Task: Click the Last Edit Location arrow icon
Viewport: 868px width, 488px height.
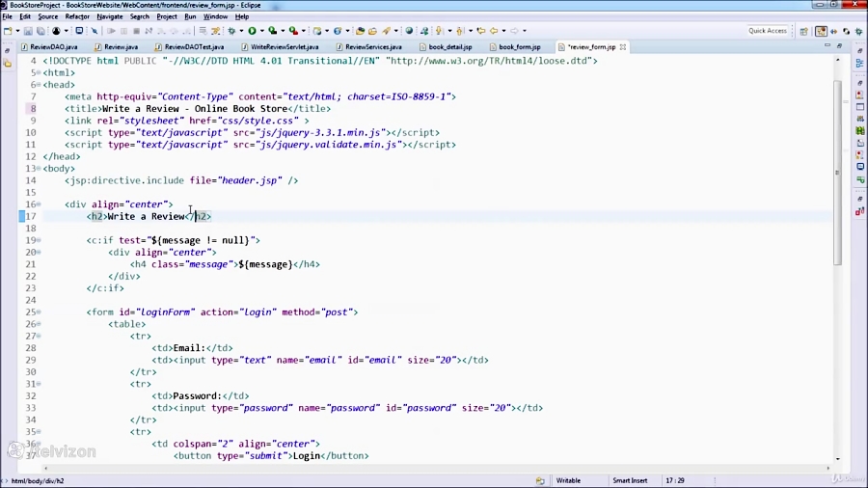Action: (481, 31)
